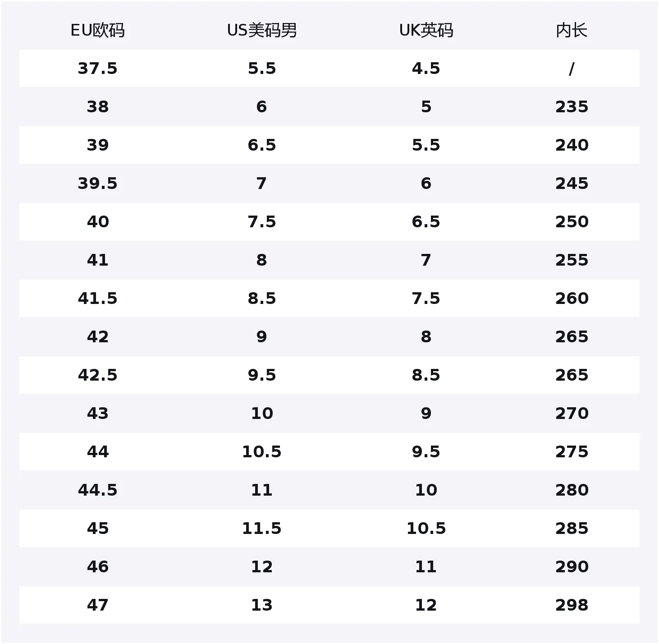Screen dimensions: 659x644
Task: Click UK size 10.5 cell
Action: pyautogui.click(x=426, y=529)
